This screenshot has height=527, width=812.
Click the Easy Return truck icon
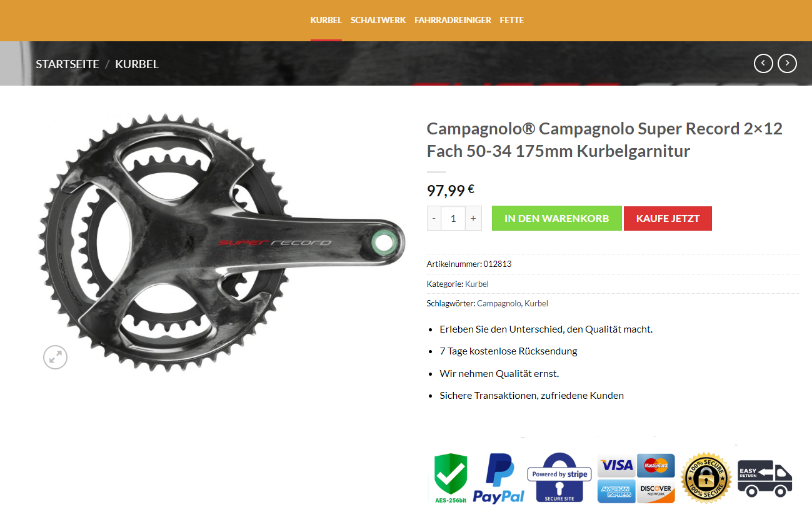(x=765, y=479)
